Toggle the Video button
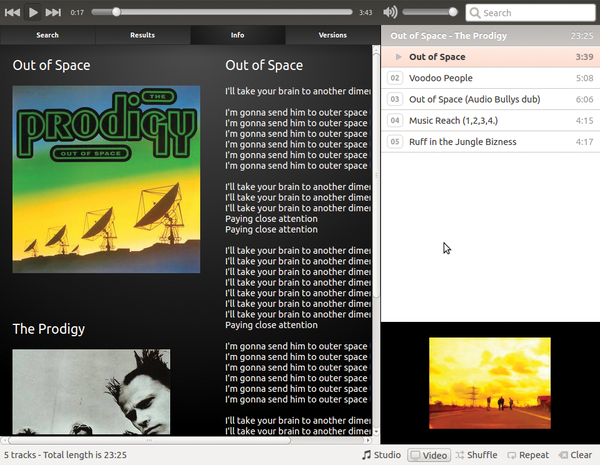600x465 pixels. [x=429, y=455]
